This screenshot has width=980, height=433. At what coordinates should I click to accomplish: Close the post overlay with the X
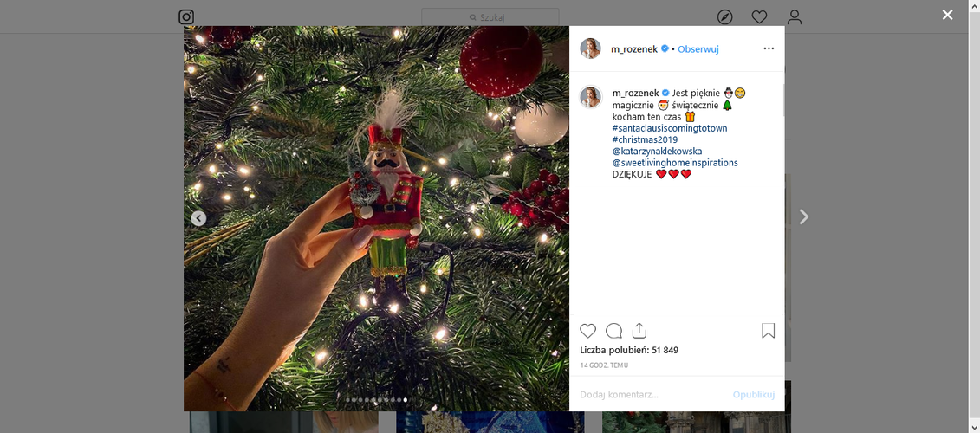click(x=947, y=15)
